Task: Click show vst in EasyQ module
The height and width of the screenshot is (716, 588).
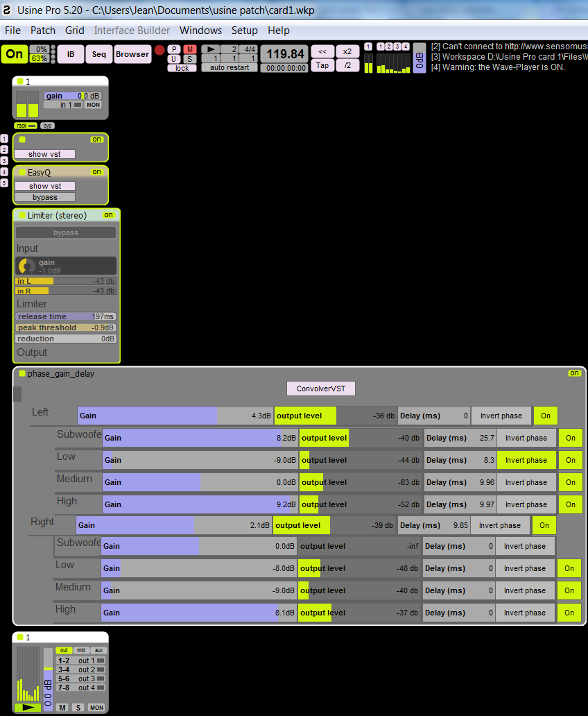Action: (x=45, y=187)
